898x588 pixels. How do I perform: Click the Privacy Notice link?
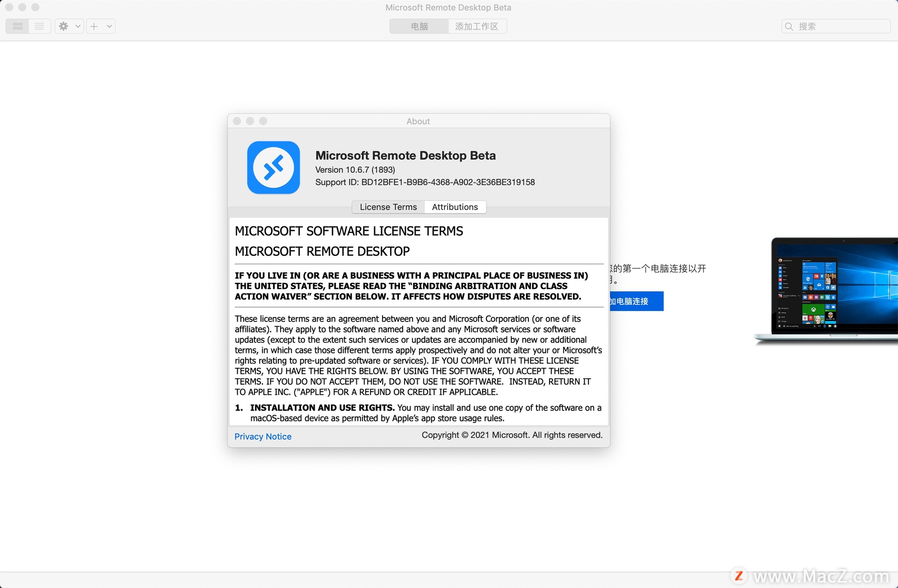click(262, 436)
